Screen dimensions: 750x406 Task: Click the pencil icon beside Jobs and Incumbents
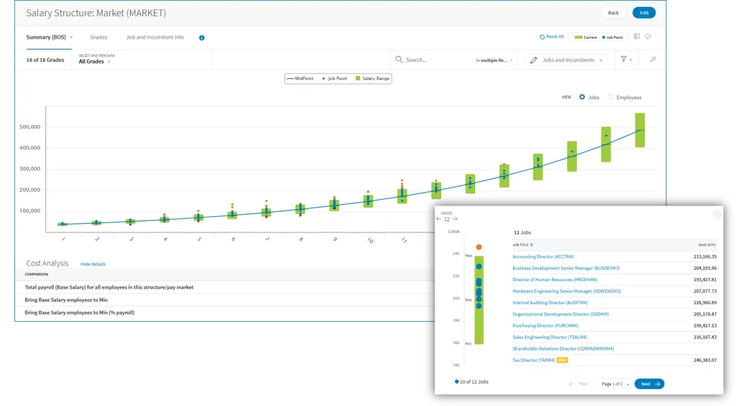(x=534, y=60)
